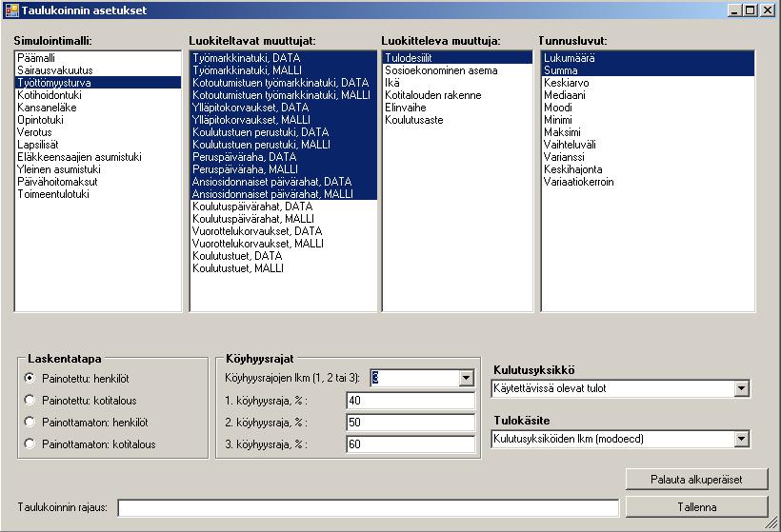The height and width of the screenshot is (532, 781).
Task: Select Toimeentulotuki in the model list
Action: click(x=98, y=194)
